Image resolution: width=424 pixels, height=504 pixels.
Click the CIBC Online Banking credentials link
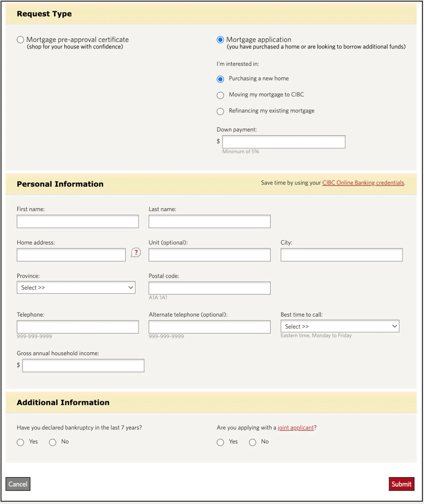363,183
